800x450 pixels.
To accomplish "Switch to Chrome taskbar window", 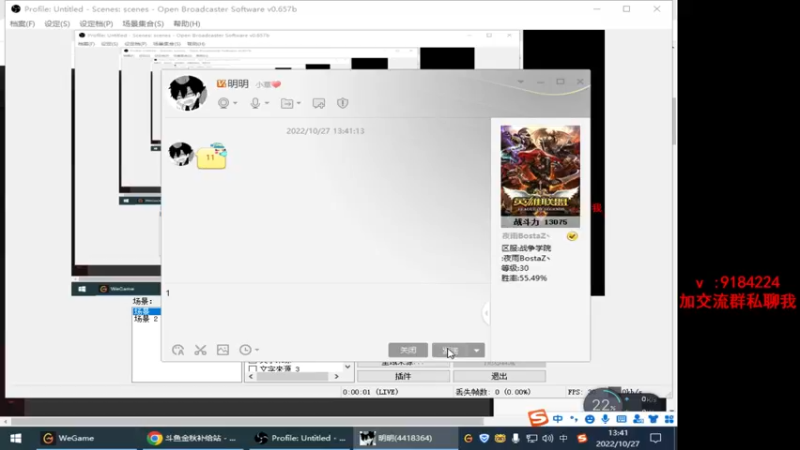I will point(192,438).
